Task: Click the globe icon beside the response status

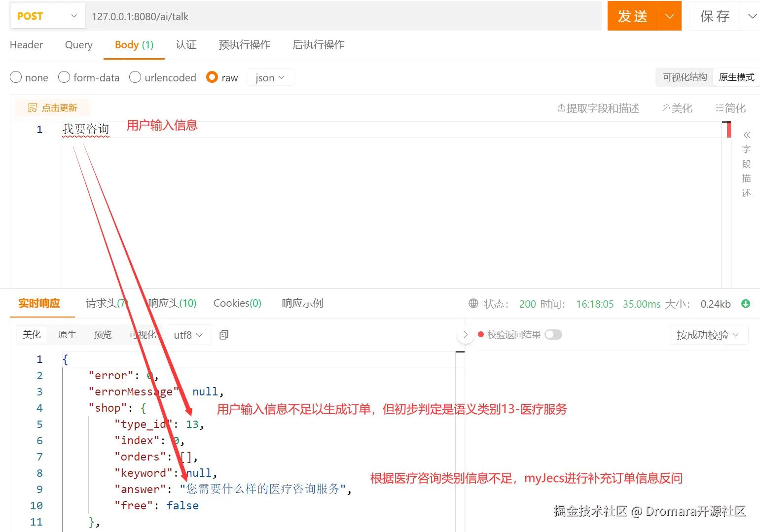Action: [x=473, y=304]
